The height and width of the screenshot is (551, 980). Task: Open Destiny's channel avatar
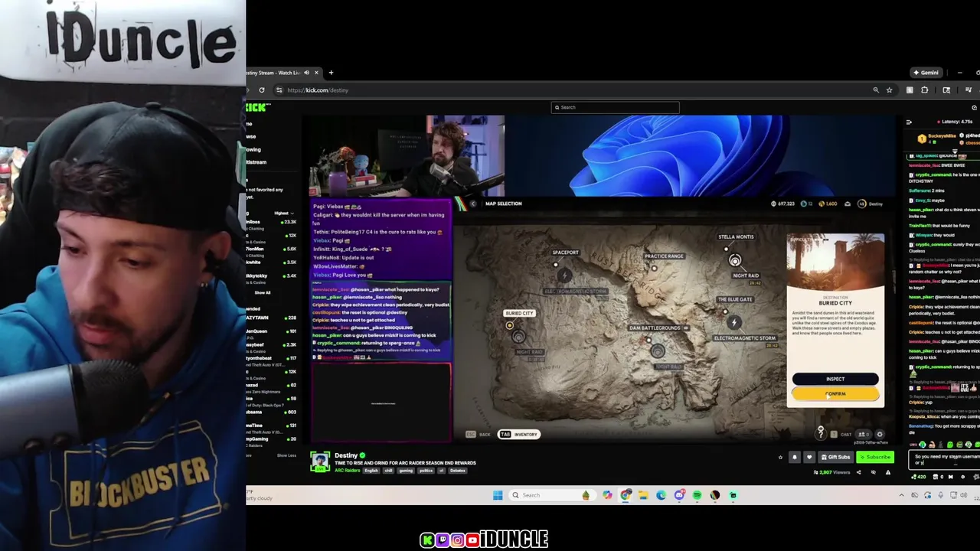[x=320, y=461]
